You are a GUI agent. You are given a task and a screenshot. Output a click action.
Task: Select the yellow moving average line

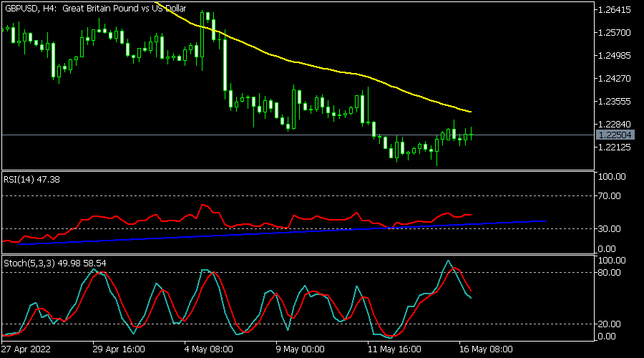312,66
